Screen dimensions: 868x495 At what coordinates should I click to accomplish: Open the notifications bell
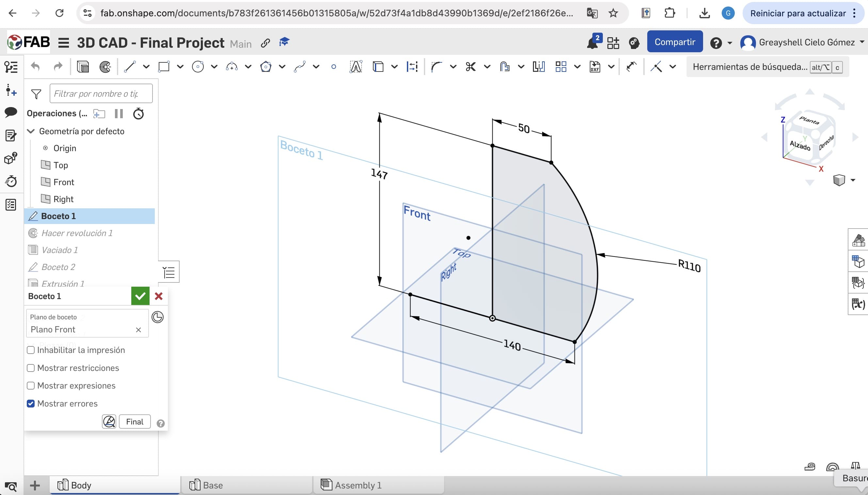pyautogui.click(x=593, y=43)
